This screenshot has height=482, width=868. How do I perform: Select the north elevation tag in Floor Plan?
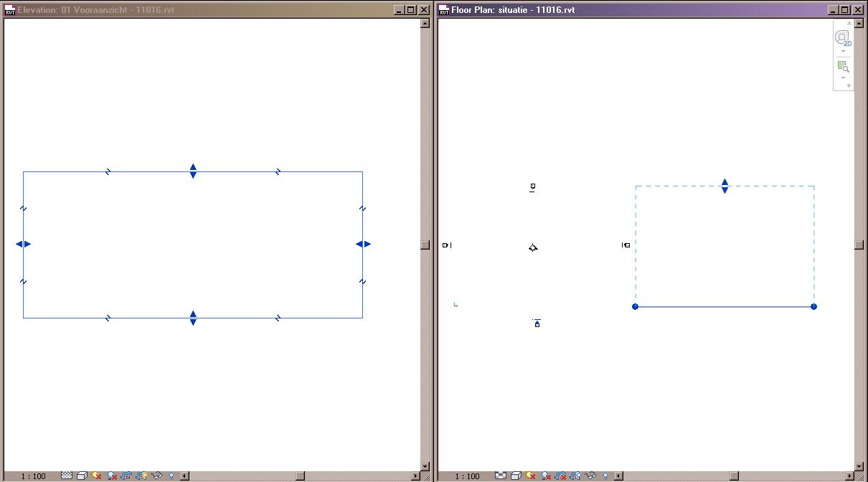coord(532,187)
